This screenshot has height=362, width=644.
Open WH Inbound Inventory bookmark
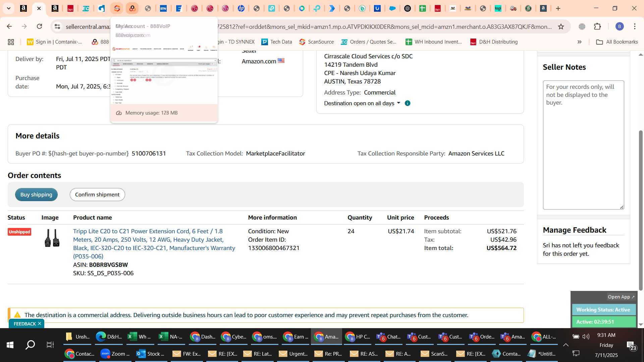[x=434, y=42]
